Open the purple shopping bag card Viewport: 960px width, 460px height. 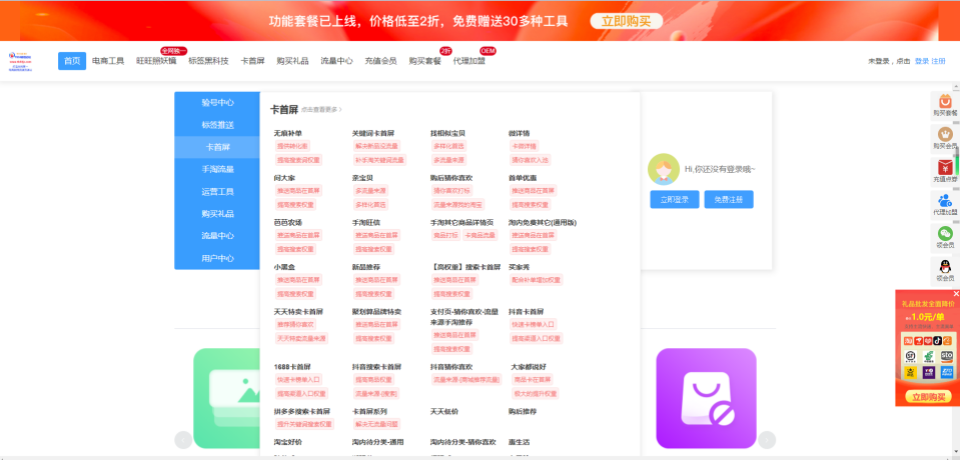[706, 399]
